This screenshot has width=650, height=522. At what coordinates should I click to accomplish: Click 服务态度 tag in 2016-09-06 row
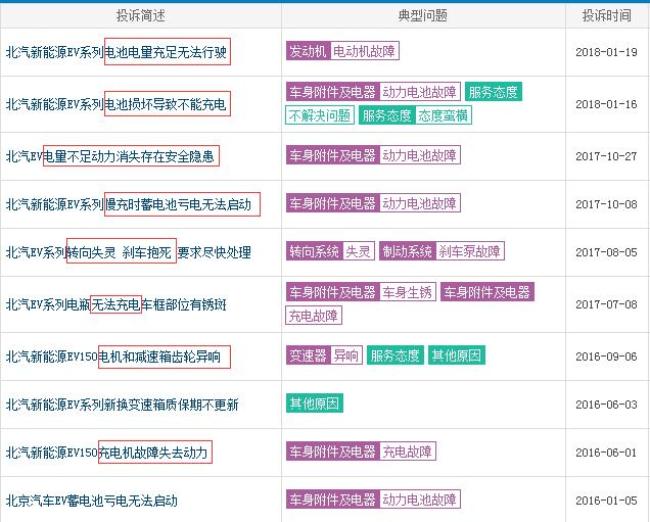pyautogui.click(x=395, y=355)
